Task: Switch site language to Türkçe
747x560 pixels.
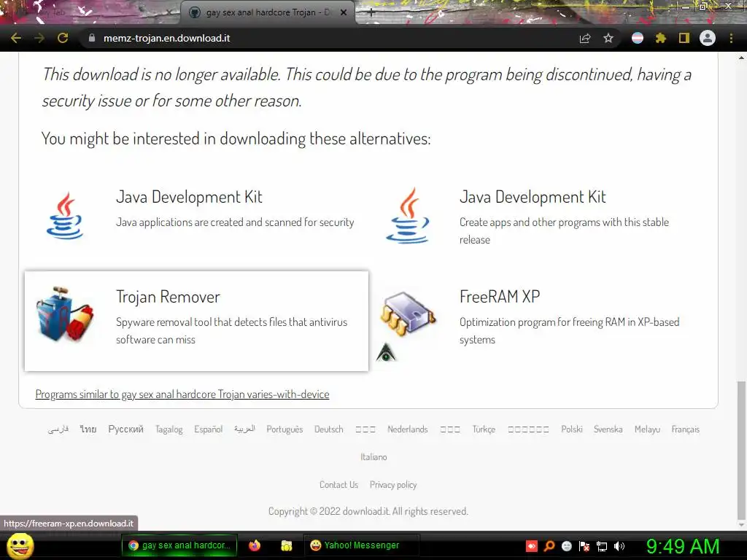Action: 484,429
